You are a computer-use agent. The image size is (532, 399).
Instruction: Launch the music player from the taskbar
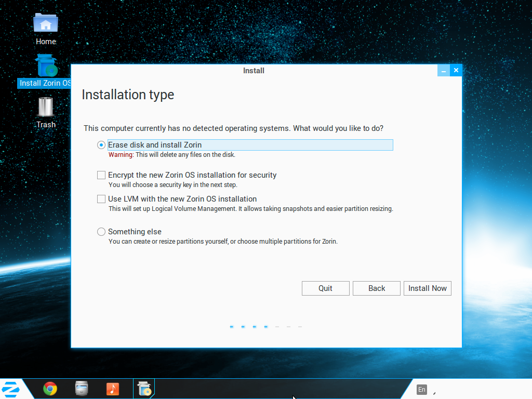click(x=113, y=389)
